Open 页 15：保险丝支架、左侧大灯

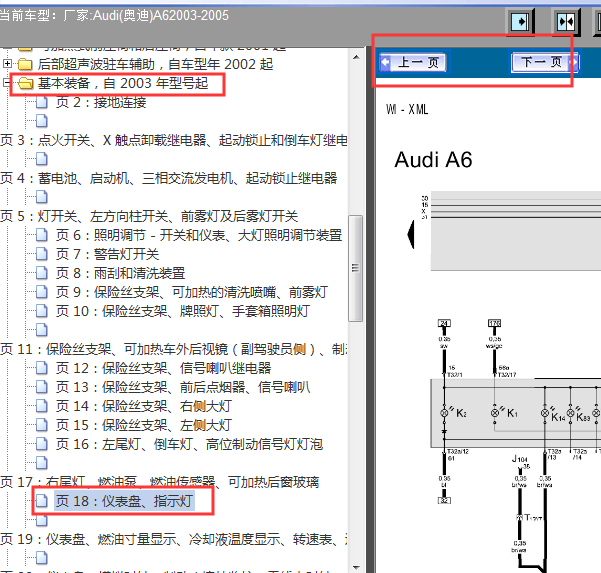[144, 425]
